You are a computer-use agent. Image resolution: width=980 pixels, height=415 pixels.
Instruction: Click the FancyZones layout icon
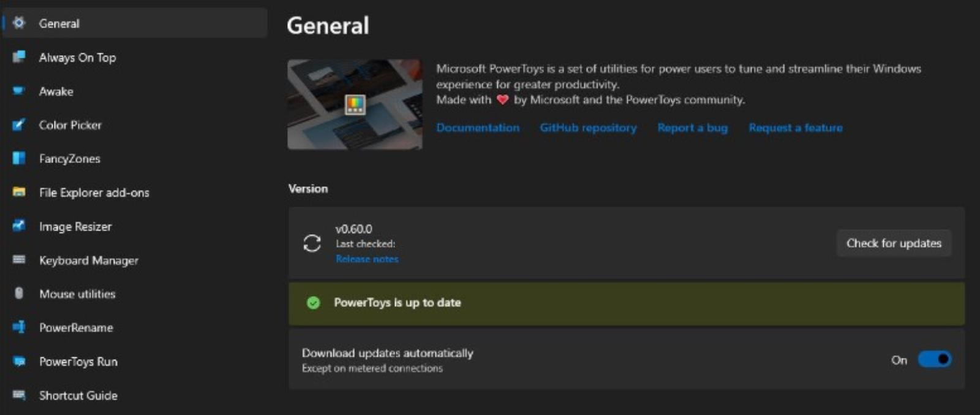[19, 159]
